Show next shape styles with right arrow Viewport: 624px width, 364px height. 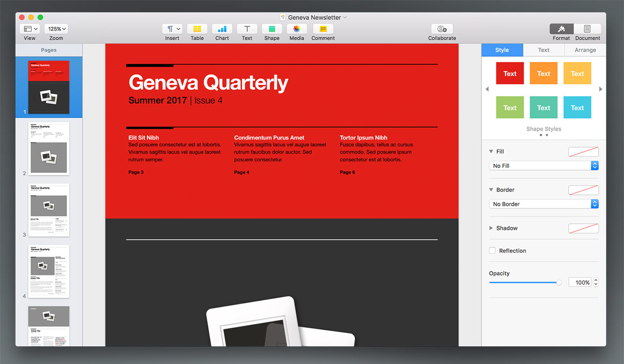(x=601, y=89)
